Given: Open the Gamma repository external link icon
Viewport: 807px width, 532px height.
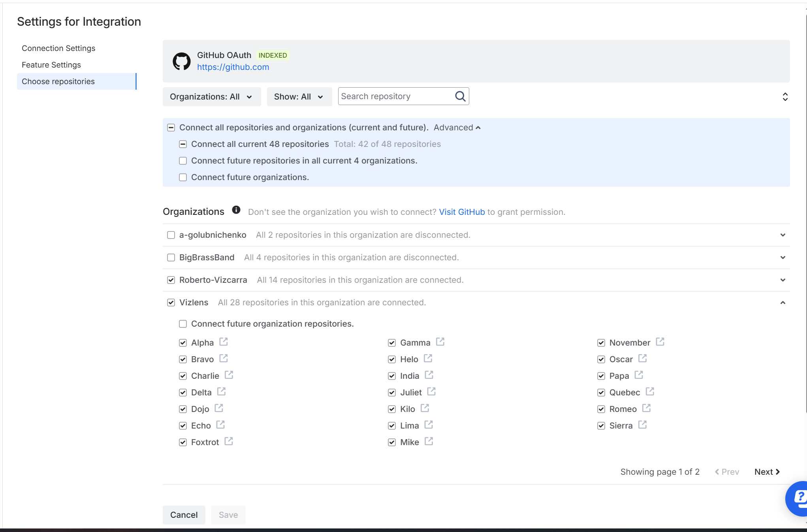Looking at the screenshot, I should [440, 342].
